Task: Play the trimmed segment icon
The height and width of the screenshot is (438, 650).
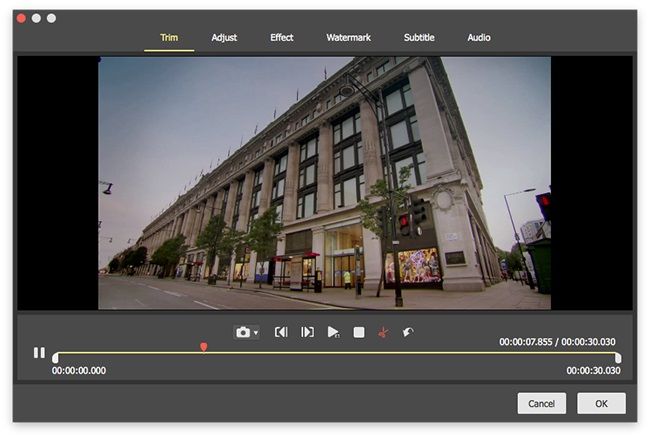Action: pos(334,332)
